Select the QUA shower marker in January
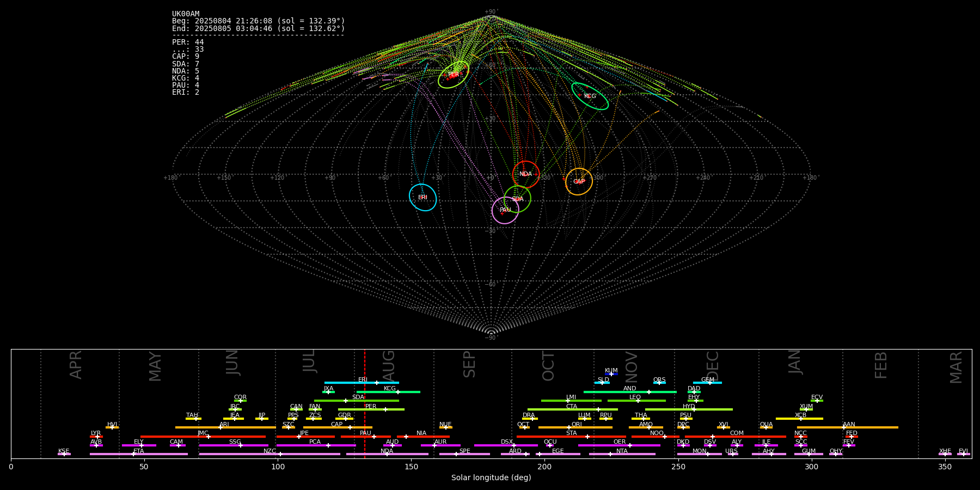 (x=766, y=427)
